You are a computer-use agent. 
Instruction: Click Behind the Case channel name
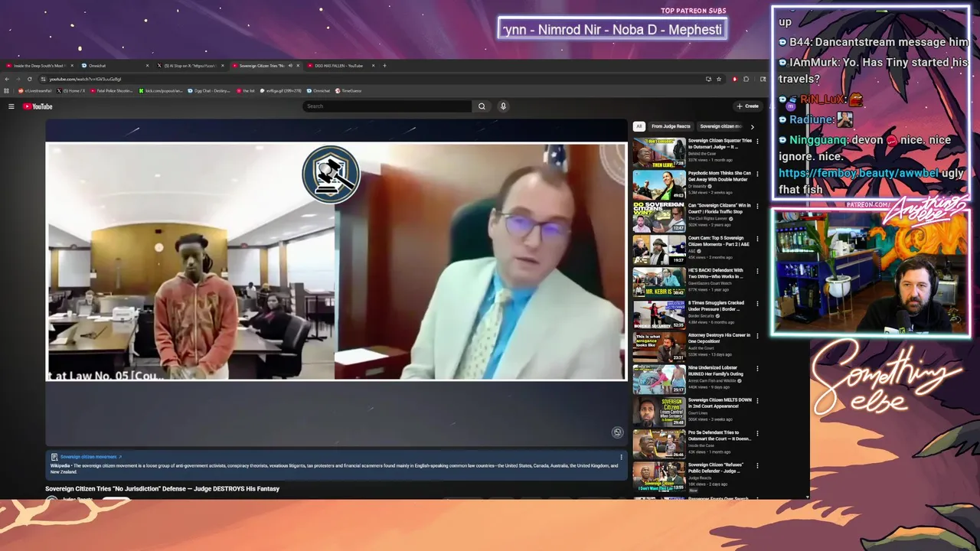[702, 154]
